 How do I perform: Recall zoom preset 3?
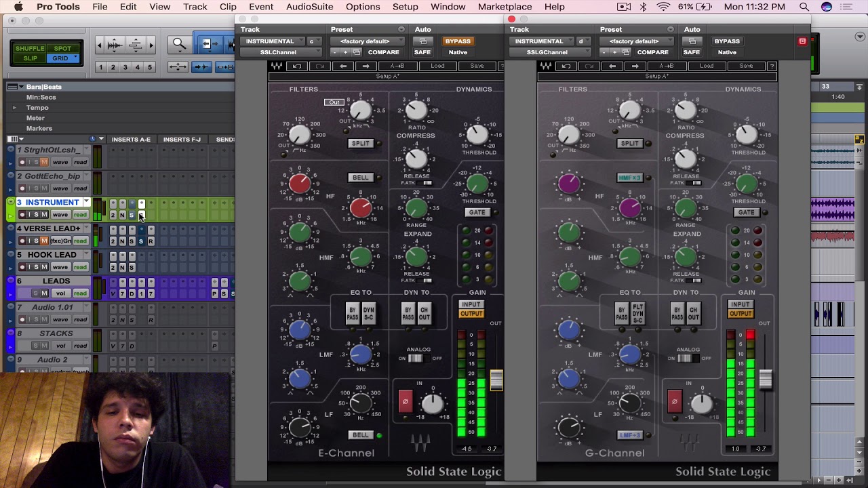(x=125, y=67)
